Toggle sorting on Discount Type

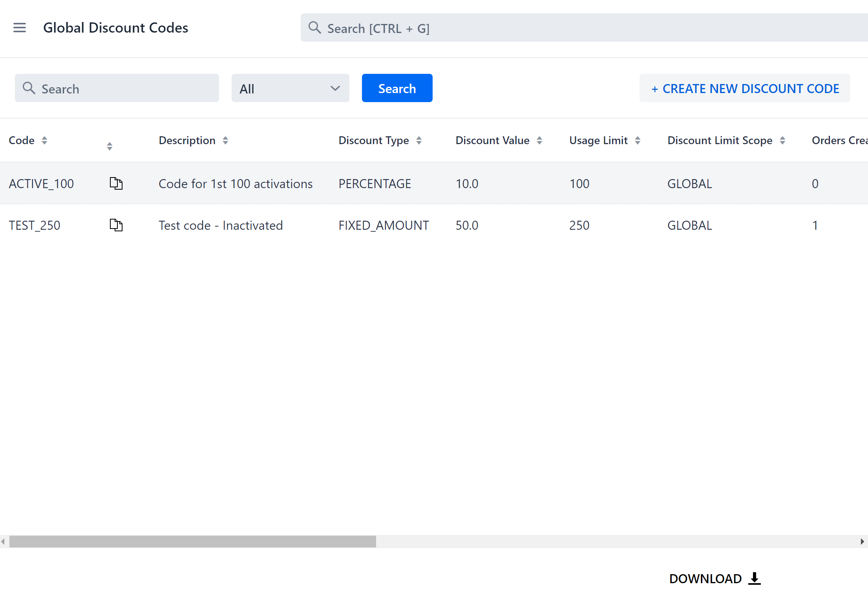point(419,140)
